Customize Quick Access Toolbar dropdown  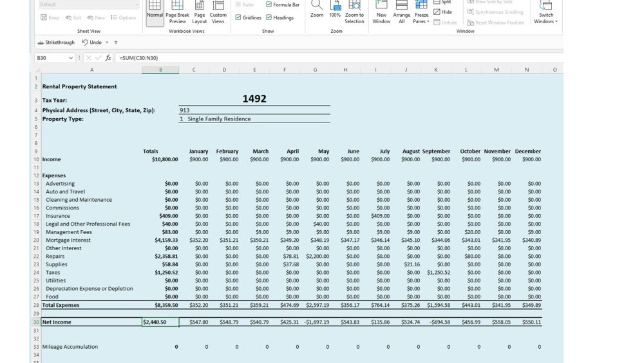pyautogui.click(x=116, y=43)
